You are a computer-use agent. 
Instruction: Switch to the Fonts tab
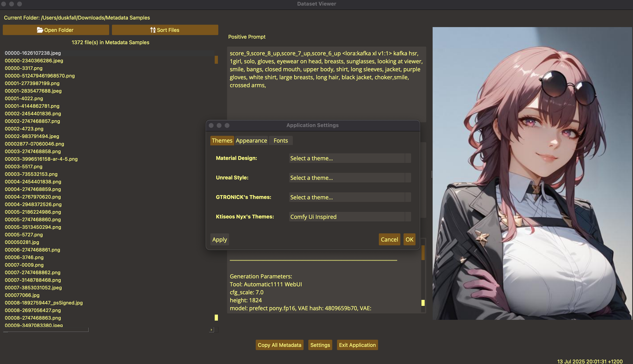[280, 141]
